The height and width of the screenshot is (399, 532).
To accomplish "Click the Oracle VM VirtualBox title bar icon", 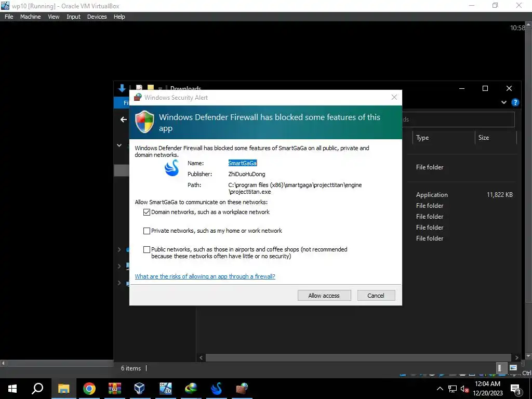I will (5, 5).
